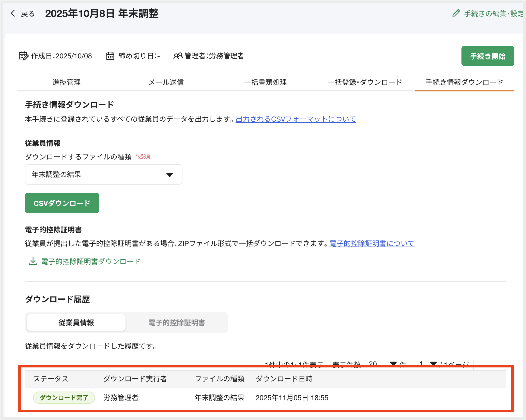Switch to the 一括登録・ダウンロード tab

pos(365,82)
